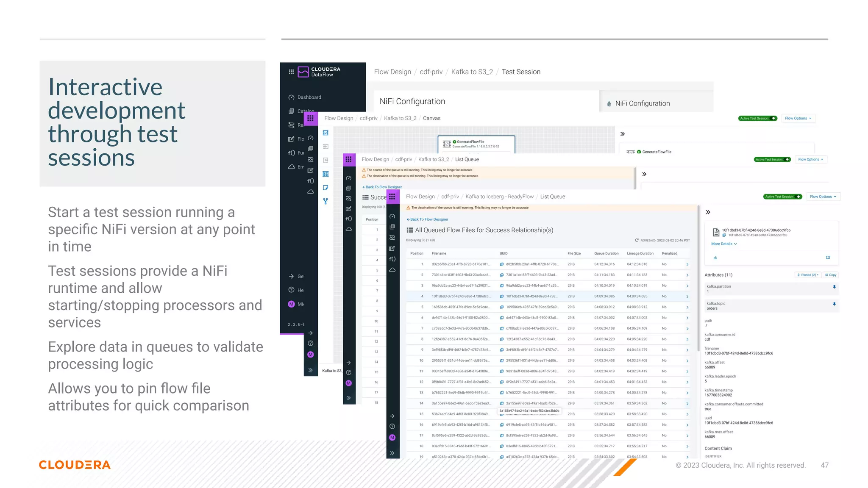Click Flow Design breadcrumb in Test Session window
The width and height of the screenshot is (868, 488).
tap(392, 72)
